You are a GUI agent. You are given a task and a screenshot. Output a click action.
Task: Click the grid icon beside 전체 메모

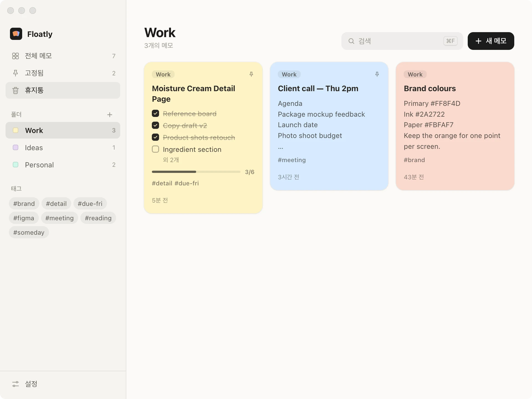pos(16,56)
